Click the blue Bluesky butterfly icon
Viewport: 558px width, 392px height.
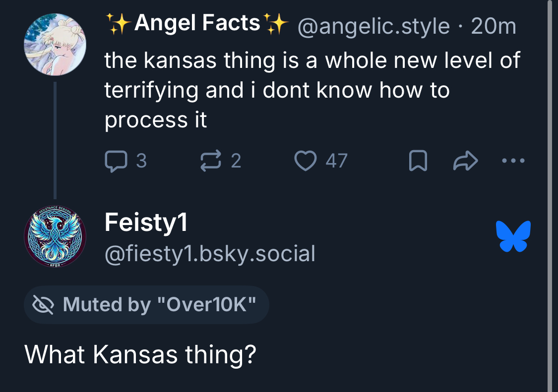513,236
